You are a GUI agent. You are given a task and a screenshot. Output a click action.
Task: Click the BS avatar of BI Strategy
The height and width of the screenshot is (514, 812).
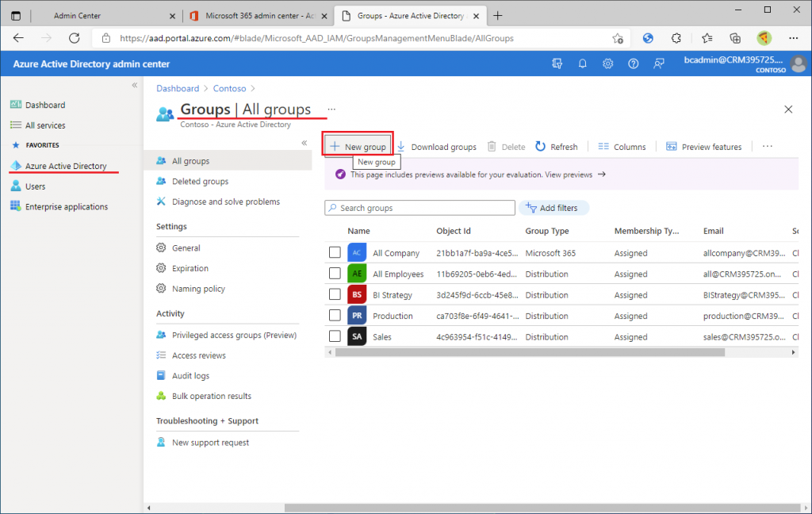click(x=357, y=295)
